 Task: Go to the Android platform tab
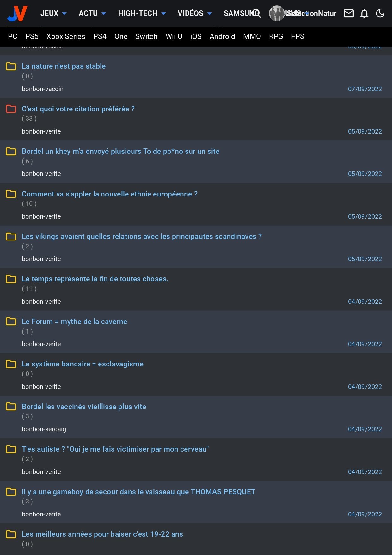point(222,36)
